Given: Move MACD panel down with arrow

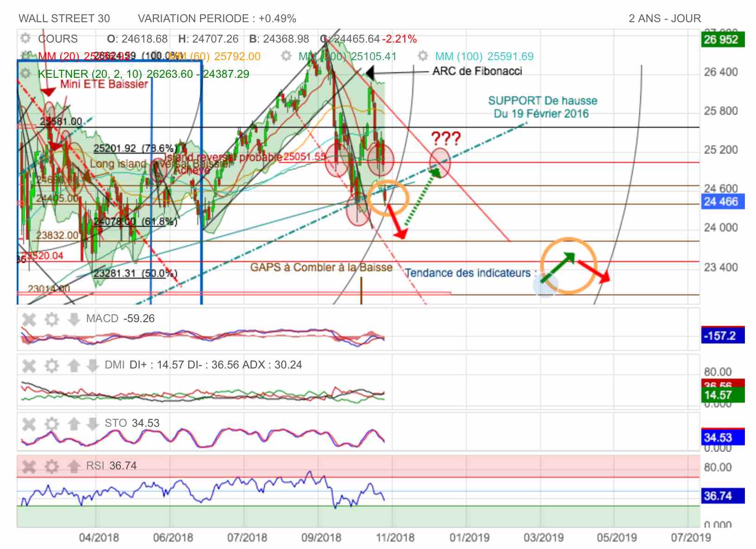Looking at the screenshot, I should pyautogui.click(x=74, y=319).
